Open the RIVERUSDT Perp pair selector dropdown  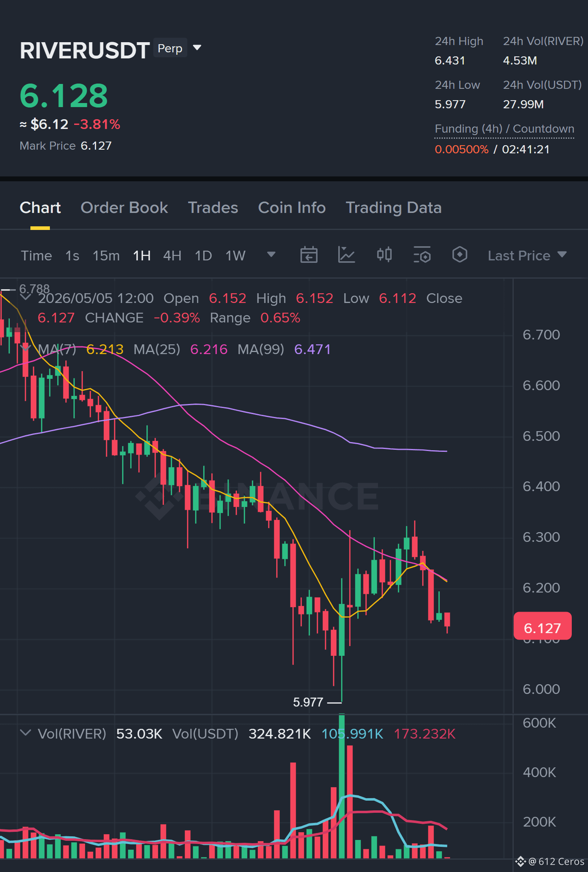tap(197, 48)
